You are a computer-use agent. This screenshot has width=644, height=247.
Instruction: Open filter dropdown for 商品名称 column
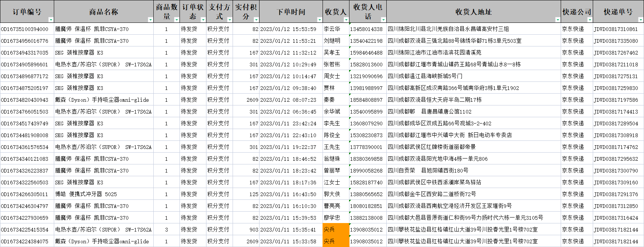tap(150, 20)
